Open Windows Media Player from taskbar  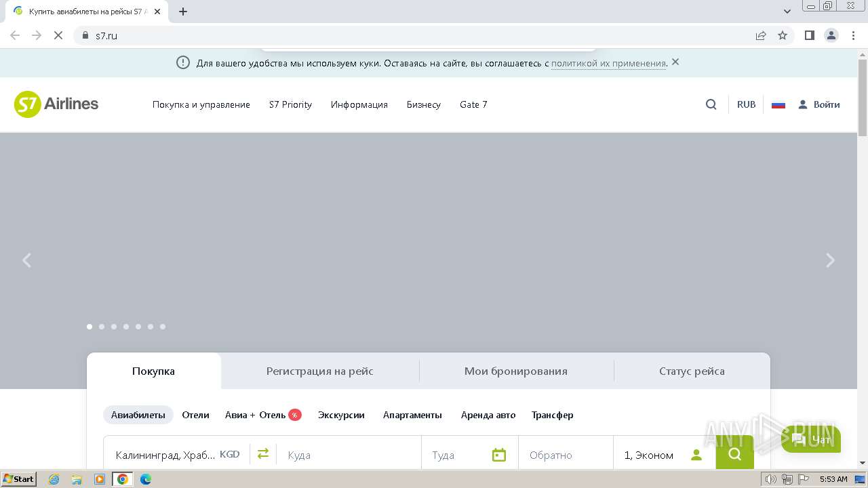pyautogui.click(x=100, y=479)
